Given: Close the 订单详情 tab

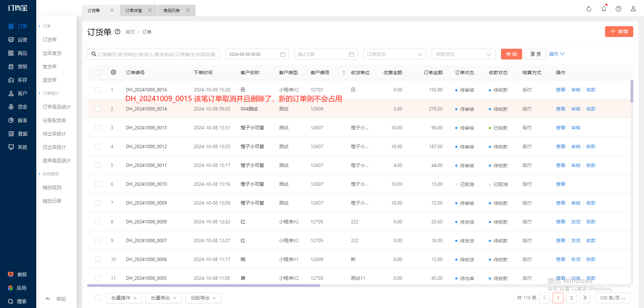Looking at the screenshot, I should tap(150, 10).
